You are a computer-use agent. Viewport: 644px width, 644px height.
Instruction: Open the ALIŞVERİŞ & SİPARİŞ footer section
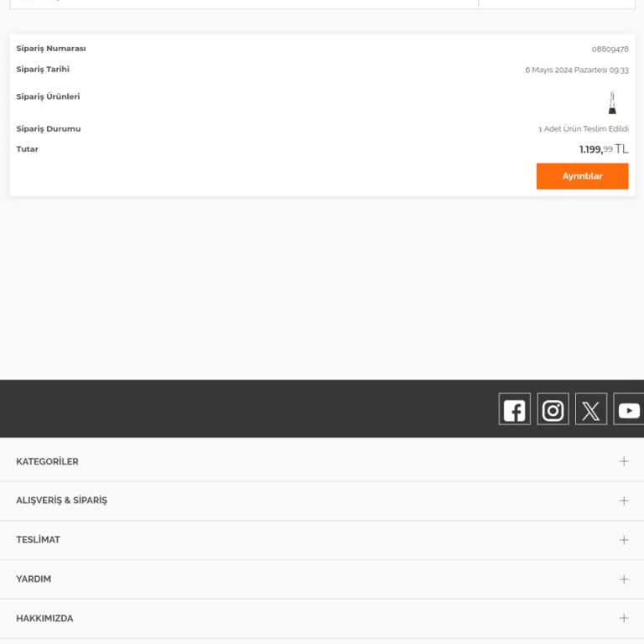coord(322,501)
